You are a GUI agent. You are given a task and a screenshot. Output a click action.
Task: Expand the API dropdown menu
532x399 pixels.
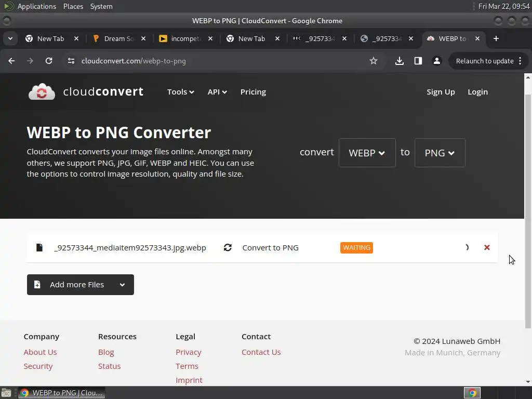217,92
